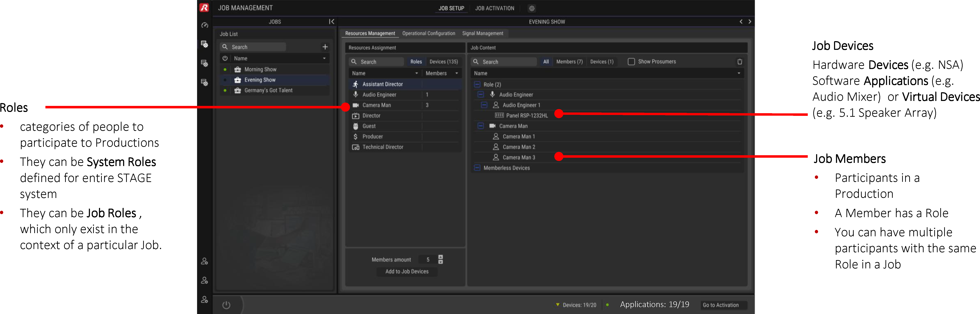Click the panel device icon beside Panel RSP-1232HL
This screenshot has width=980, height=314.
499,115
